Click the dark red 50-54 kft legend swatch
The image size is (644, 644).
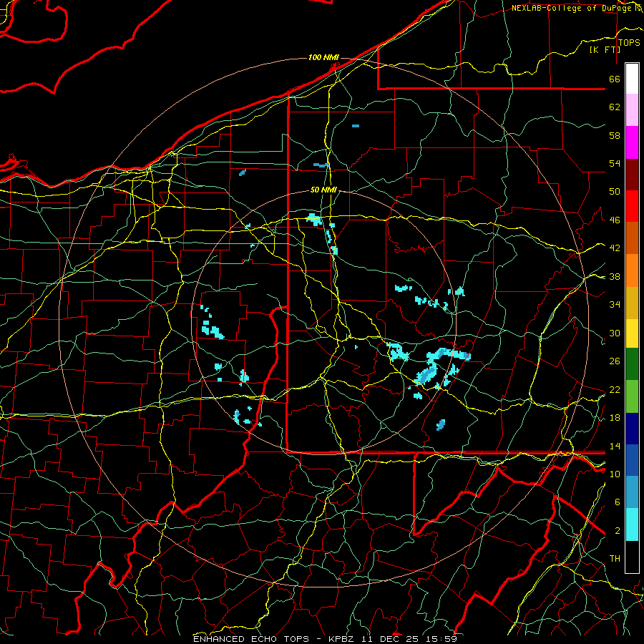[632, 175]
